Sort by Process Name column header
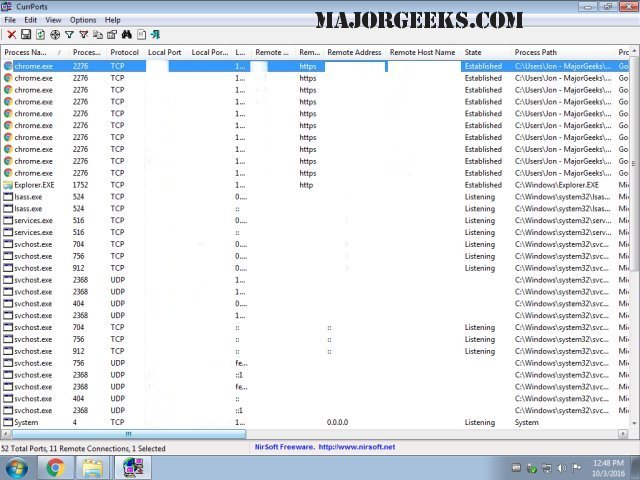This screenshot has width=640, height=480. click(x=35, y=52)
